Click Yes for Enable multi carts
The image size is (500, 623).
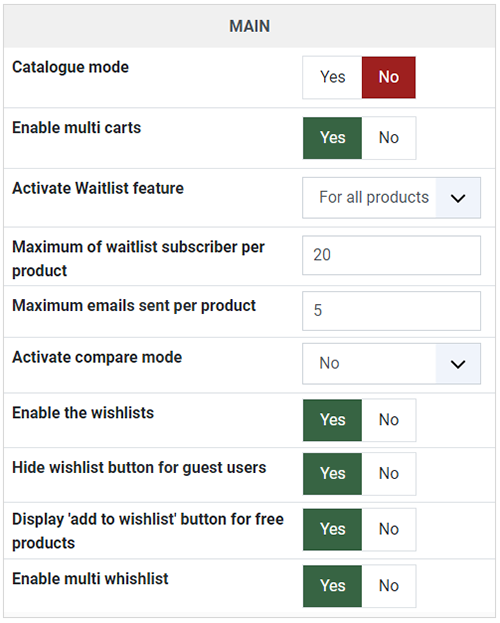point(332,138)
